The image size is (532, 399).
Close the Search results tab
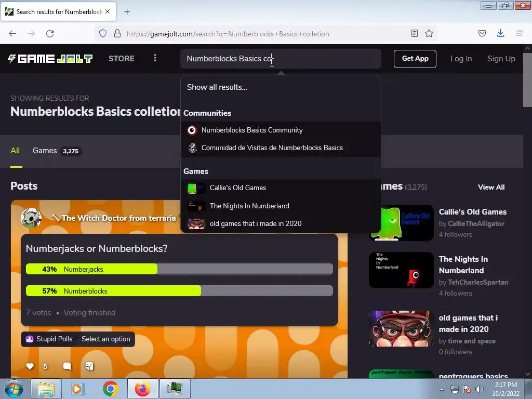pos(108,11)
